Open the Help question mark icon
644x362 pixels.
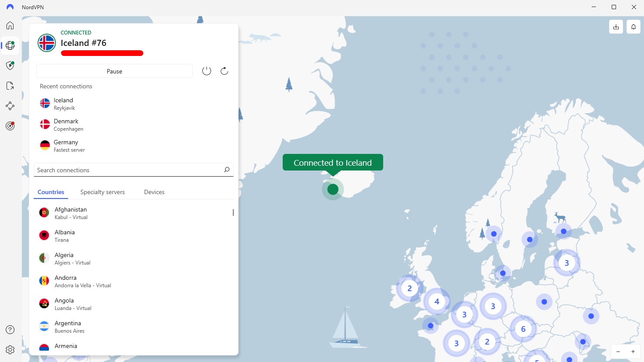pyautogui.click(x=10, y=330)
